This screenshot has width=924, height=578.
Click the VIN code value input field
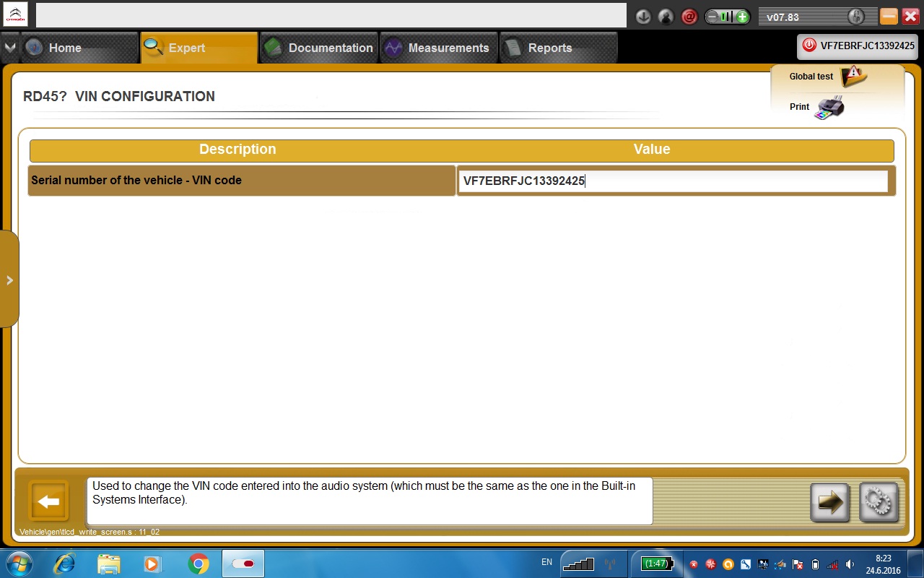672,181
